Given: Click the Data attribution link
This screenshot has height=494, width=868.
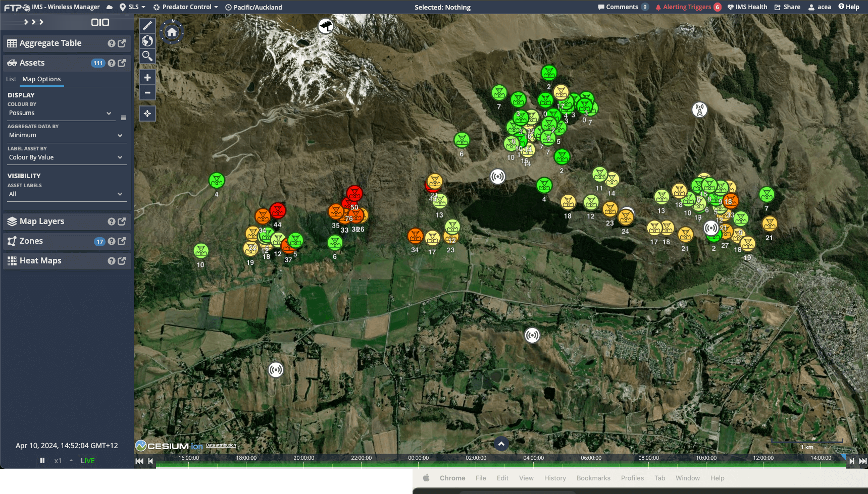Looking at the screenshot, I should coord(221,445).
